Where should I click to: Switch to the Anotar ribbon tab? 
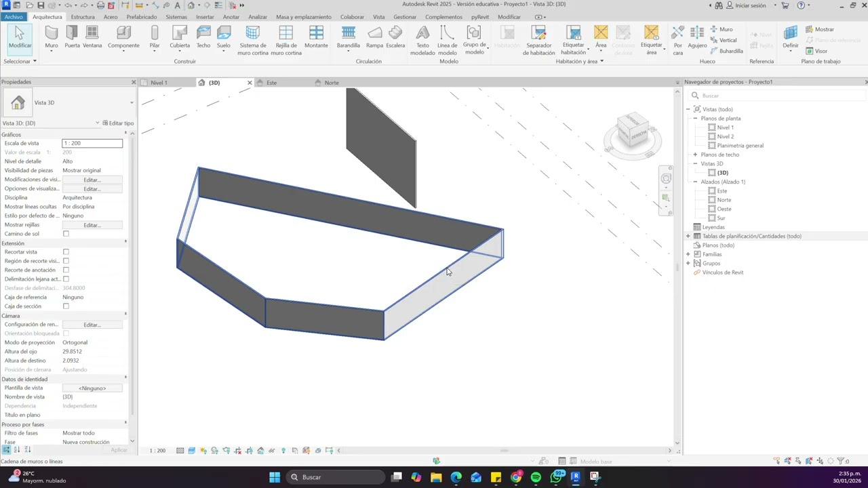pyautogui.click(x=231, y=17)
